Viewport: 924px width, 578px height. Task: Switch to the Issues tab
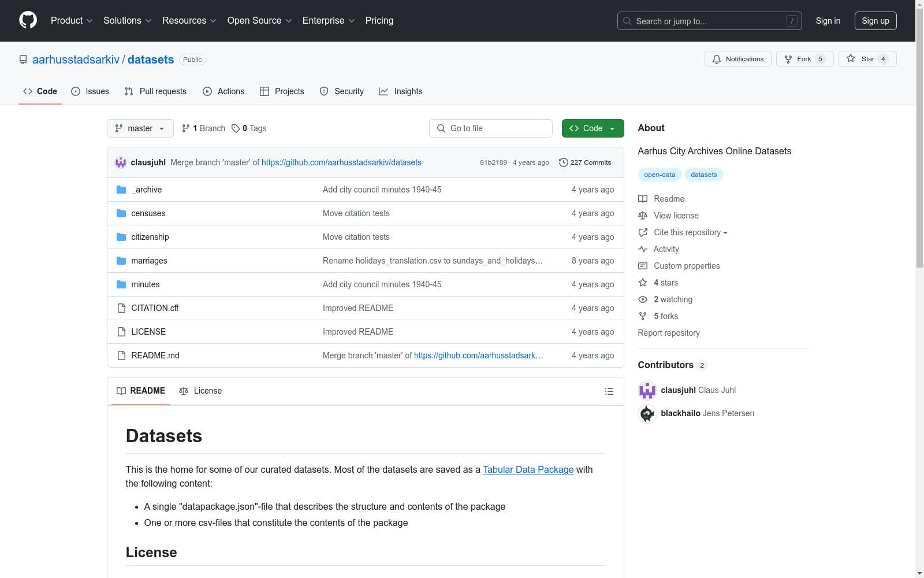[90, 91]
